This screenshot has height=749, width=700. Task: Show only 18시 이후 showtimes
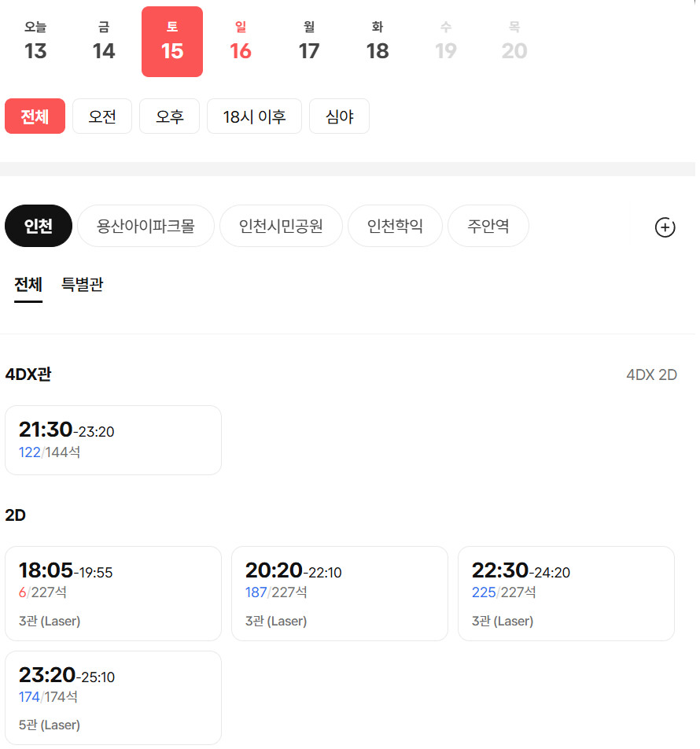pyautogui.click(x=254, y=116)
